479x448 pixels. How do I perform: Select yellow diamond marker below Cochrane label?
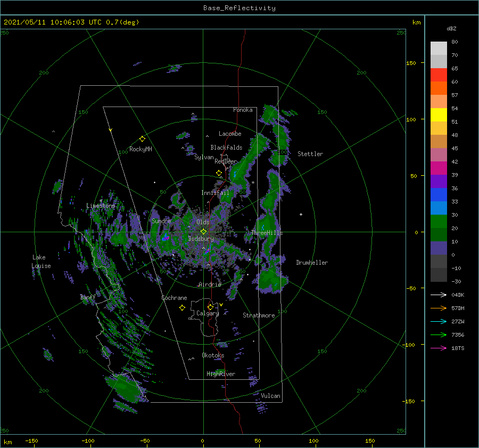coord(182,308)
